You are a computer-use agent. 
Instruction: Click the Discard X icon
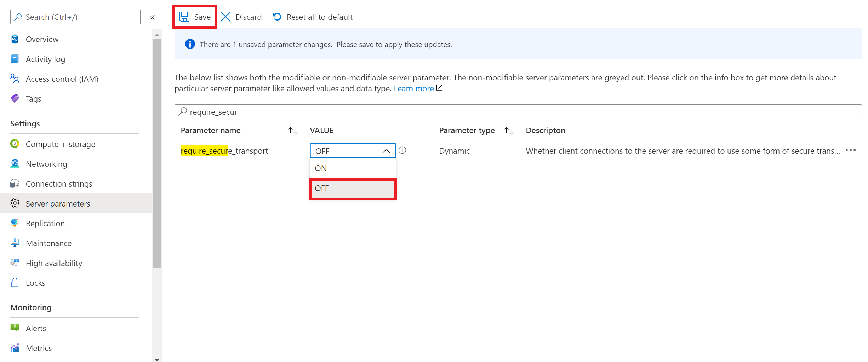pos(225,17)
